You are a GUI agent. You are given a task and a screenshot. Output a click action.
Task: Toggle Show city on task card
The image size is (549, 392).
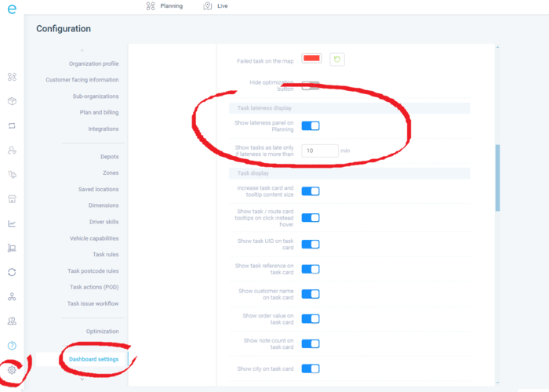coord(311,368)
